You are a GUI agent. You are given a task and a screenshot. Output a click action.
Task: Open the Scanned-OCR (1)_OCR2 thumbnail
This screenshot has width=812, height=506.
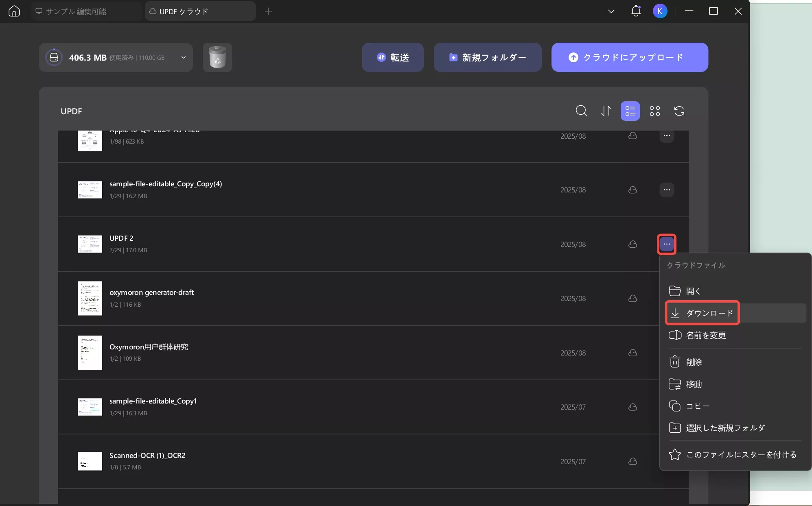(x=90, y=461)
